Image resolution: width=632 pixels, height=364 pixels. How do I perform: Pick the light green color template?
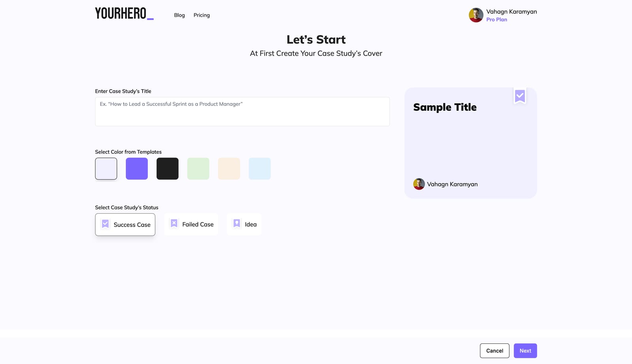point(198,169)
